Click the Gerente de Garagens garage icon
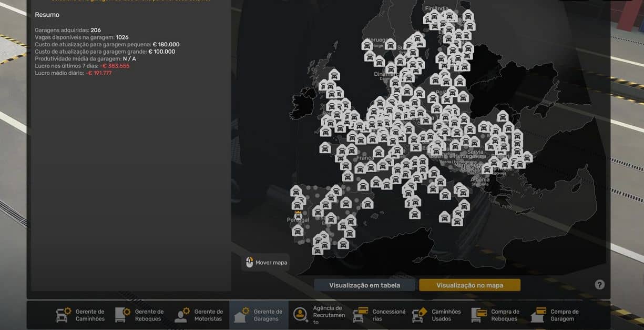The image size is (644, 330). click(241, 315)
